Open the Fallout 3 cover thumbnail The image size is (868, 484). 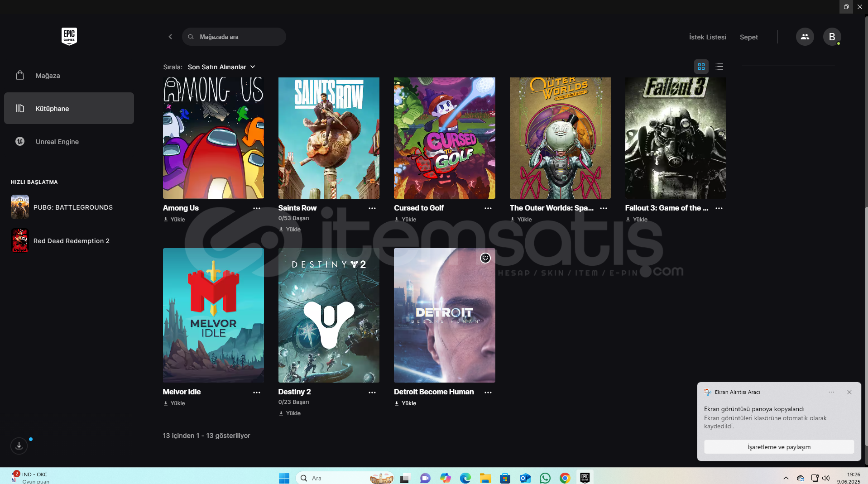coord(676,138)
